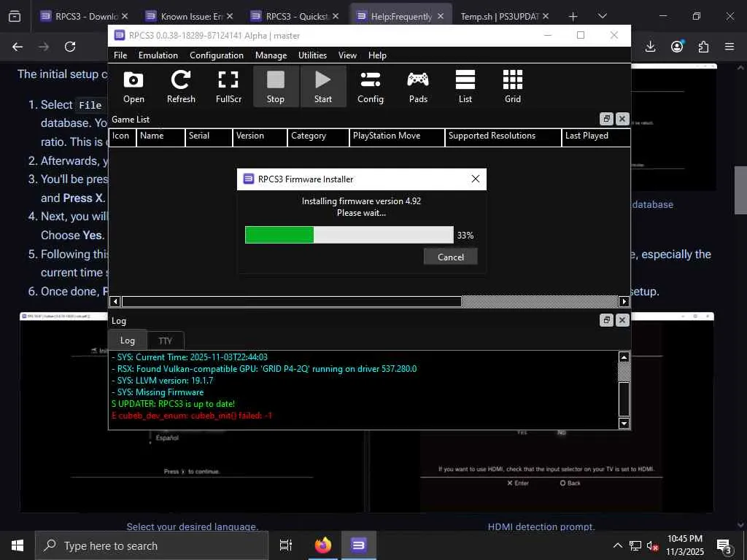Click game list horizontal scroll left arrow
747x560 pixels.
click(x=115, y=301)
